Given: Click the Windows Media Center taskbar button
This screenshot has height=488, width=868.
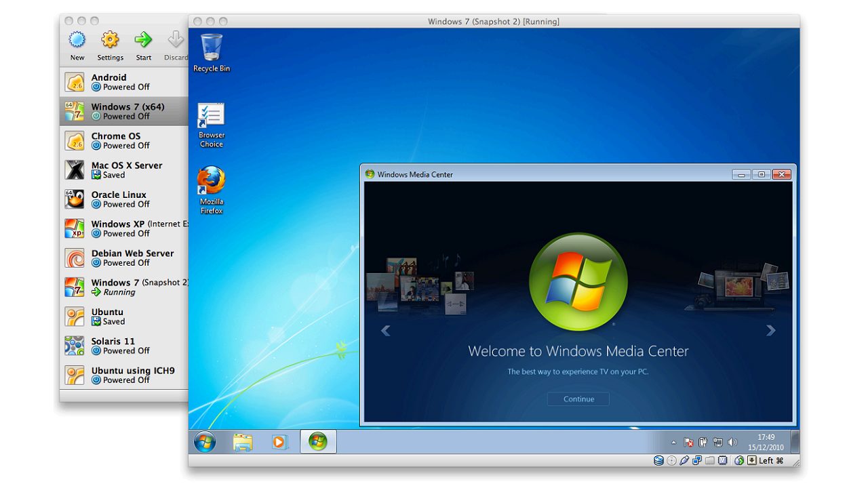Looking at the screenshot, I should coord(318,442).
